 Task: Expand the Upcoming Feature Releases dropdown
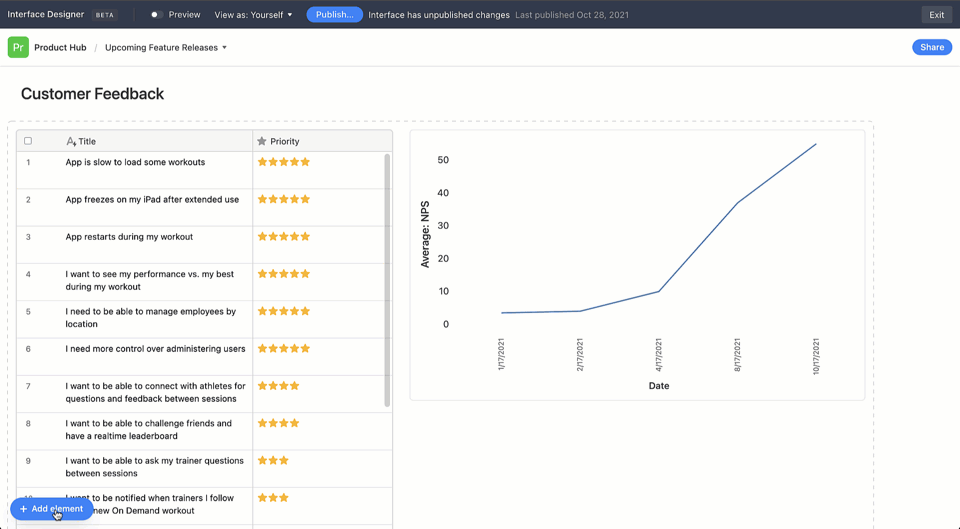coord(166,47)
